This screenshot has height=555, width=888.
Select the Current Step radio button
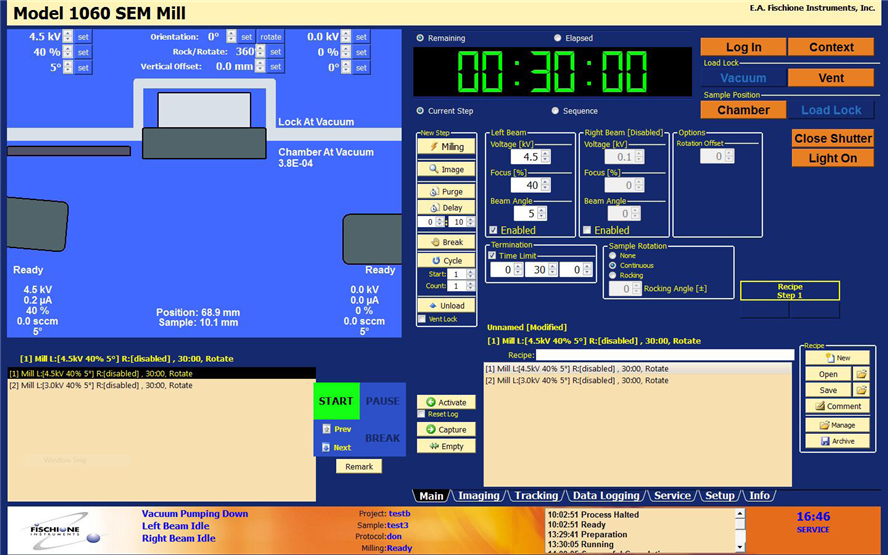point(420,111)
